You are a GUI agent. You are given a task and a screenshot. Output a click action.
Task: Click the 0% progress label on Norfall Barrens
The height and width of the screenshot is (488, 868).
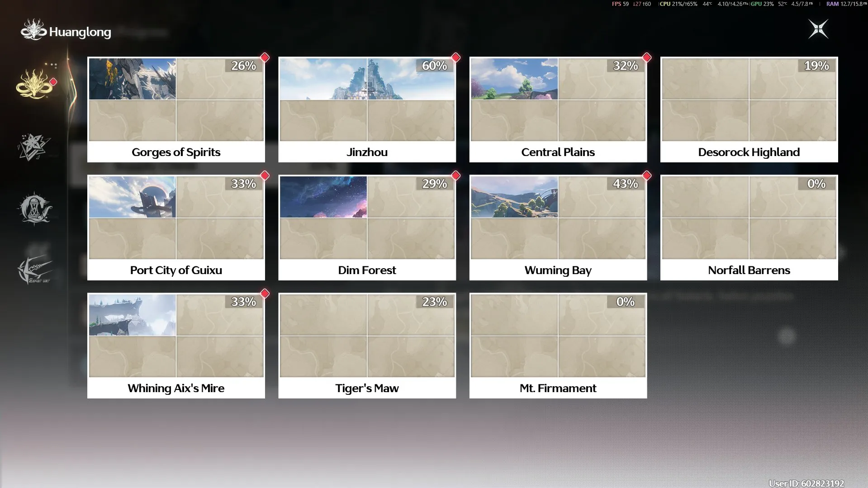click(x=816, y=184)
